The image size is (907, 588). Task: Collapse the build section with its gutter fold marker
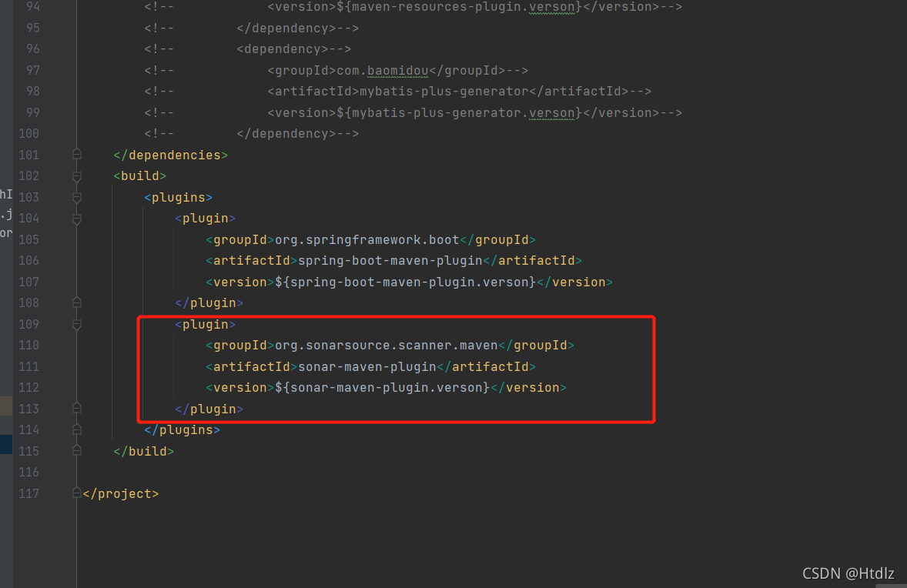(x=75, y=175)
